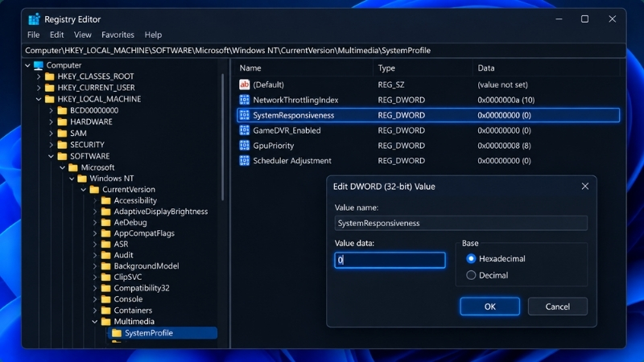Click the (Default) string value icon
The width and height of the screenshot is (644, 362).
[x=245, y=84]
